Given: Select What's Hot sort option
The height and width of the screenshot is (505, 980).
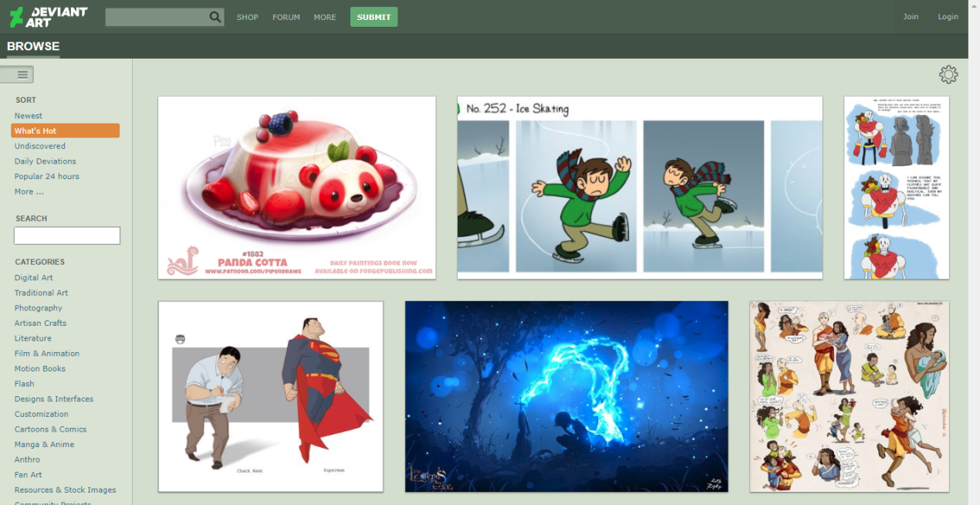Looking at the screenshot, I should (x=65, y=130).
